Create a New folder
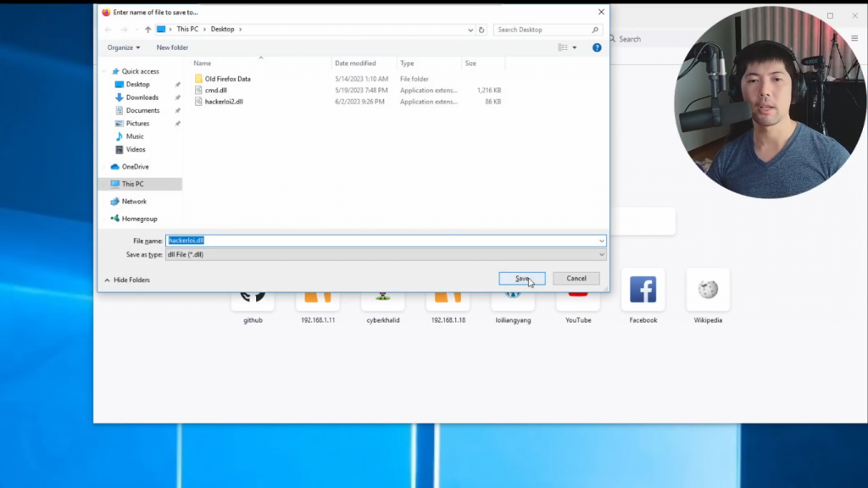Image resolution: width=868 pixels, height=488 pixels. coord(172,47)
